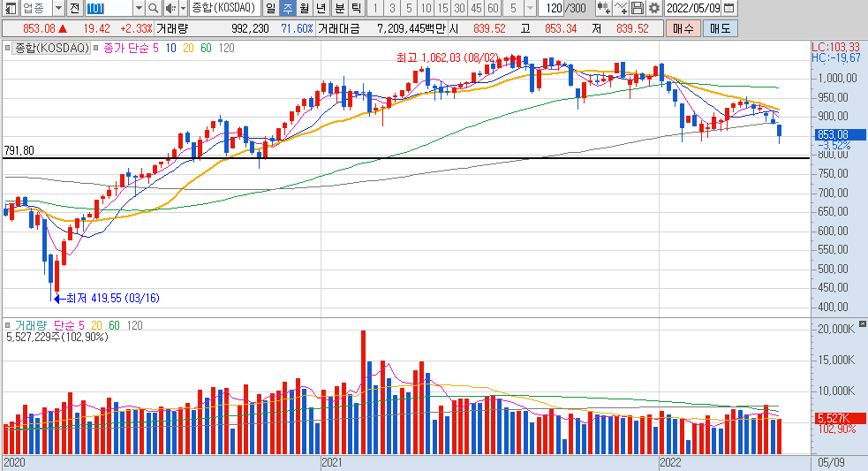Viewport: 868px width, 471px height.
Task: Click the 매도 sell button
Action: 720,28
